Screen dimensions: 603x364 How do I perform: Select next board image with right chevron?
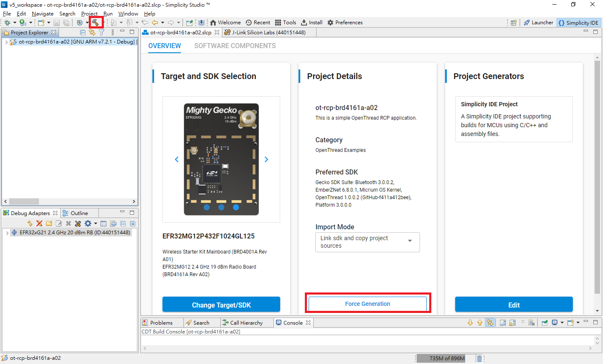(266, 159)
